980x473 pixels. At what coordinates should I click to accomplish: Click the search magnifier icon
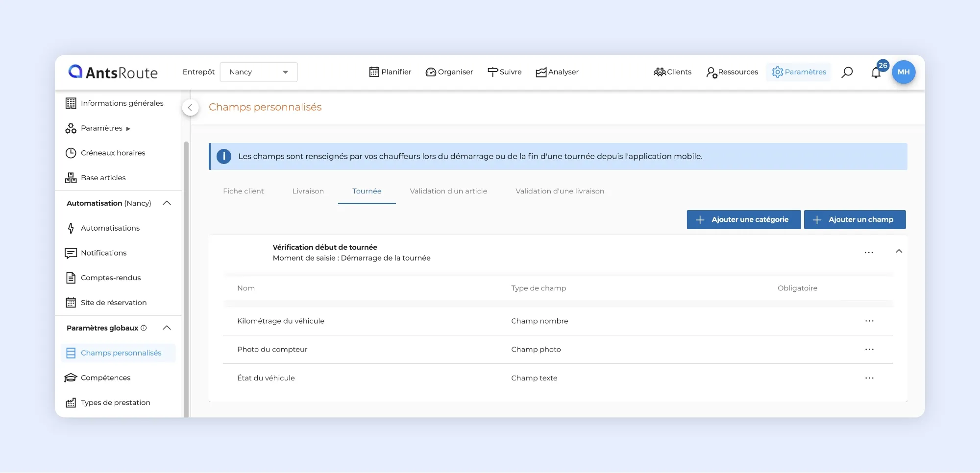click(x=847, y=72)
